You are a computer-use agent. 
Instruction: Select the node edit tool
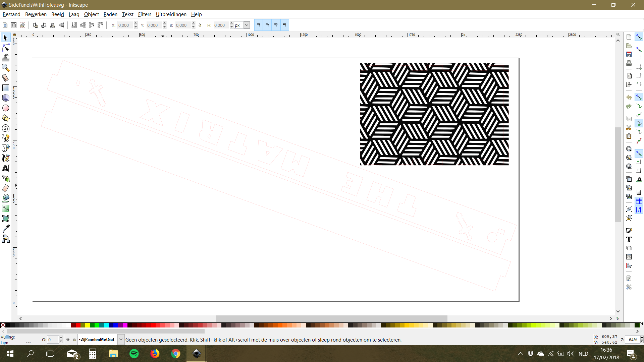pyautogui.click(x=5, y=48)
